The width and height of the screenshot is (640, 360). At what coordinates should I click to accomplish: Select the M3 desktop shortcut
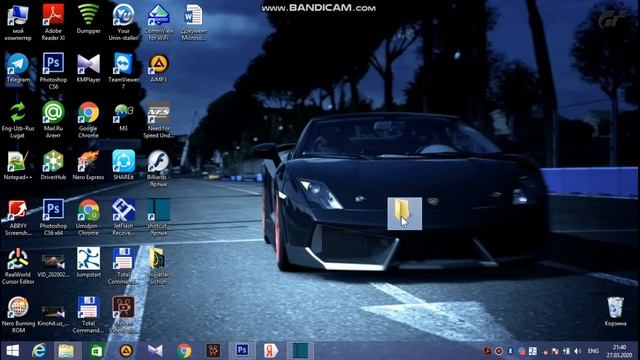click(123, 117)
